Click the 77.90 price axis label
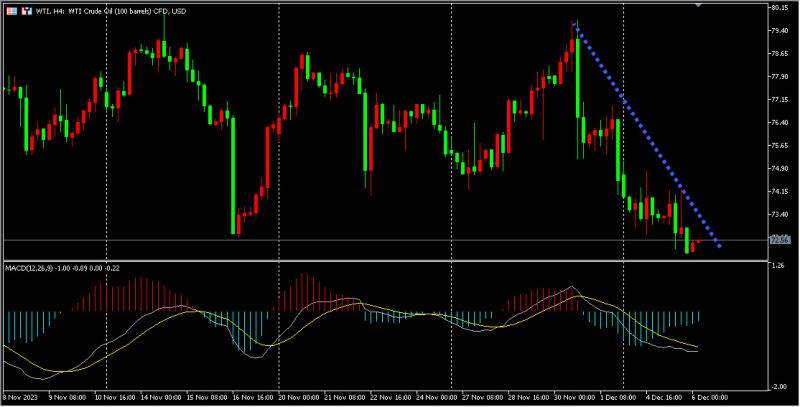The image size is (800, 407). [x=780, y=77]
